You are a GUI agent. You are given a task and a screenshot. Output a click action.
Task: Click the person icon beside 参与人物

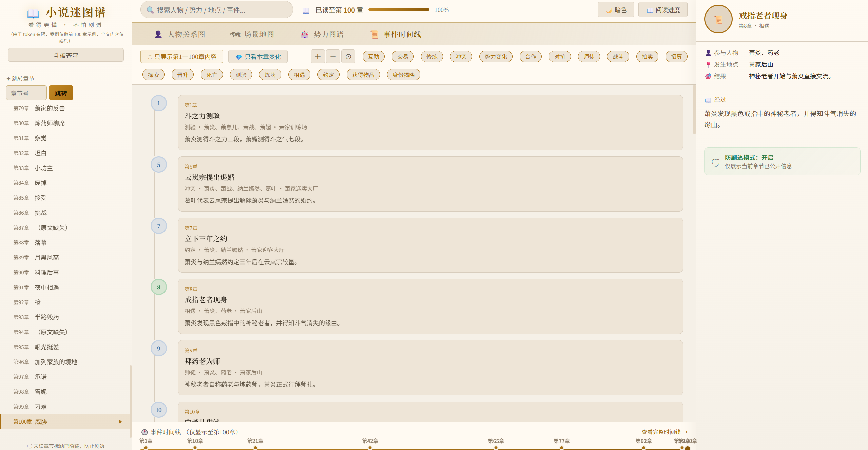pos(708,53)
